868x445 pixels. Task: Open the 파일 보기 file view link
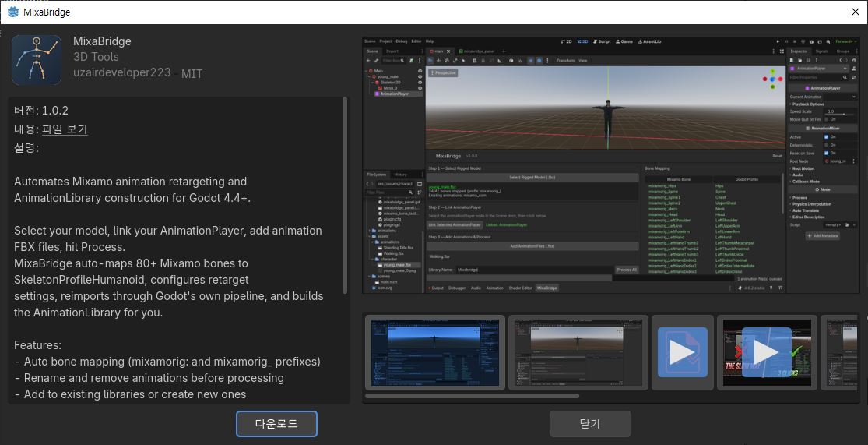click(x=65, y=129)
